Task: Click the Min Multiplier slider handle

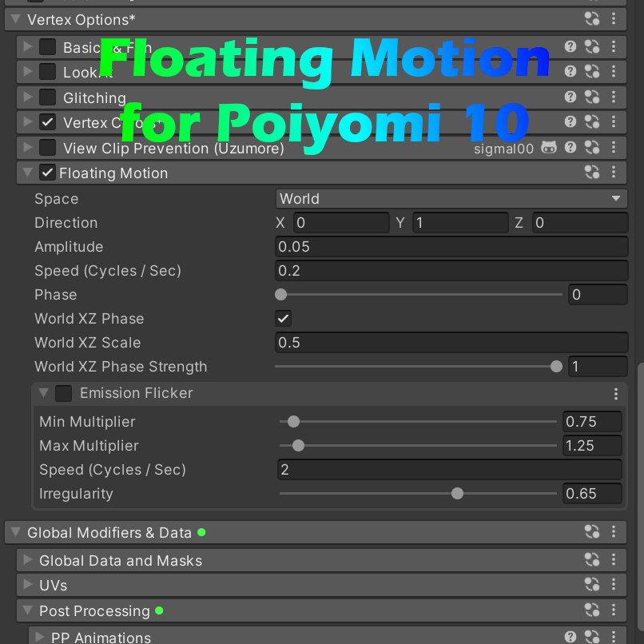Action: 293,421
